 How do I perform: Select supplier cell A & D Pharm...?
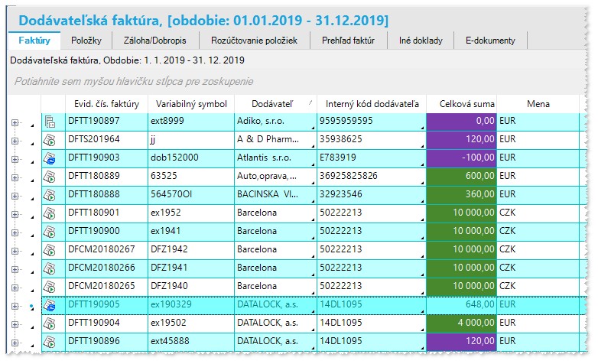click(275, 141)
